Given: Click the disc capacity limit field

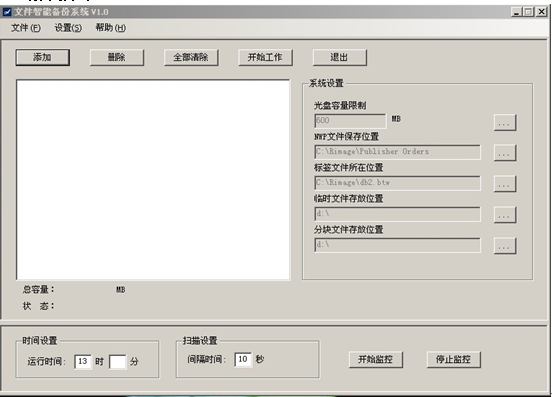Looking at the screenshot, I should pos(350,121).
